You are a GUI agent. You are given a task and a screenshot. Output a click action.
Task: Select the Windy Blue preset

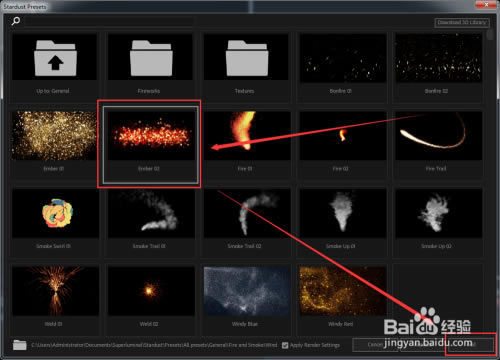(x=246, y=299)
